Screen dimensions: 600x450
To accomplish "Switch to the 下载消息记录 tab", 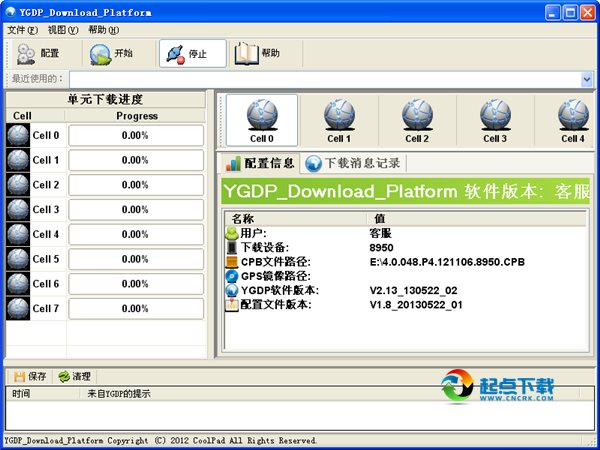I will coord(352,163).
